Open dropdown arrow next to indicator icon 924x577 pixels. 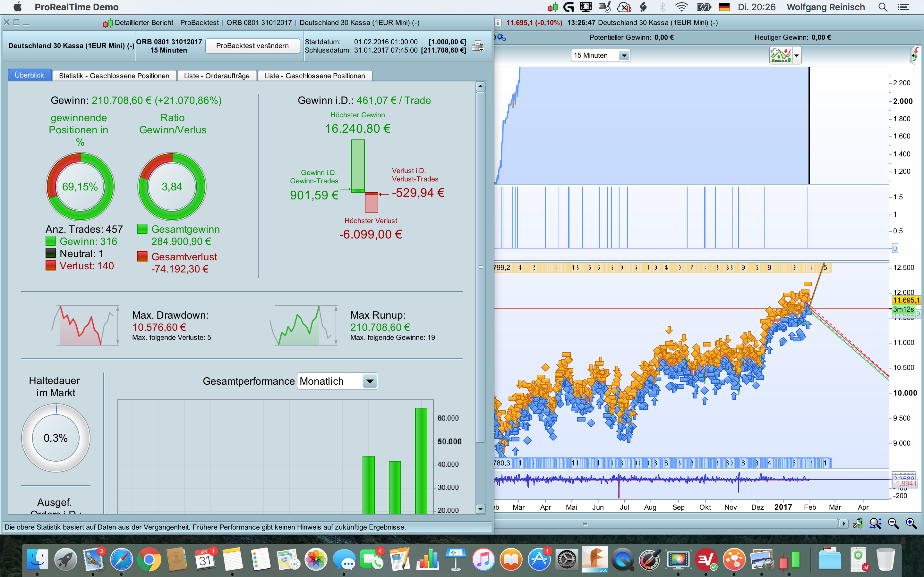797,55
